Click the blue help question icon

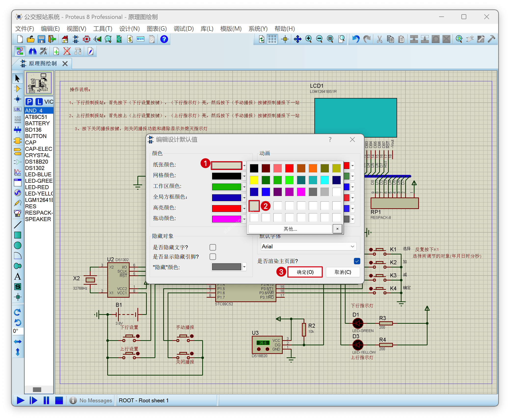point(164,39)
